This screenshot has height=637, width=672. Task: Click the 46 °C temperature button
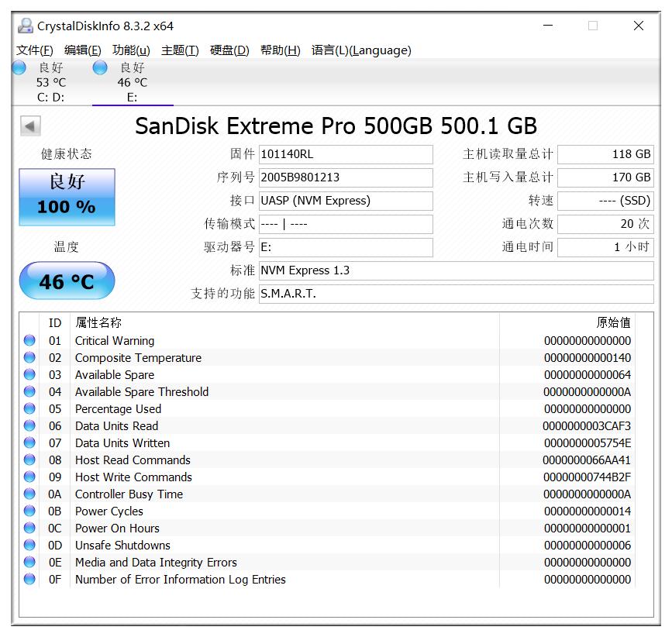[67, 281]
